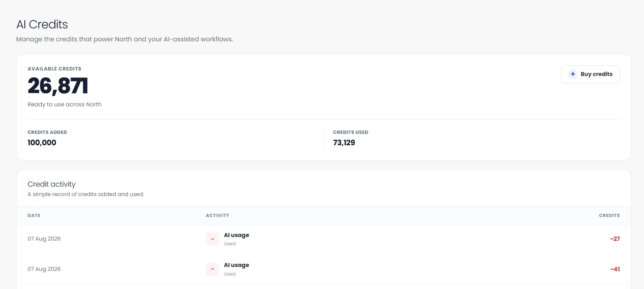Click the 'Ready to use across North' text
Viewport: 644px width, 289px height.
65,104
